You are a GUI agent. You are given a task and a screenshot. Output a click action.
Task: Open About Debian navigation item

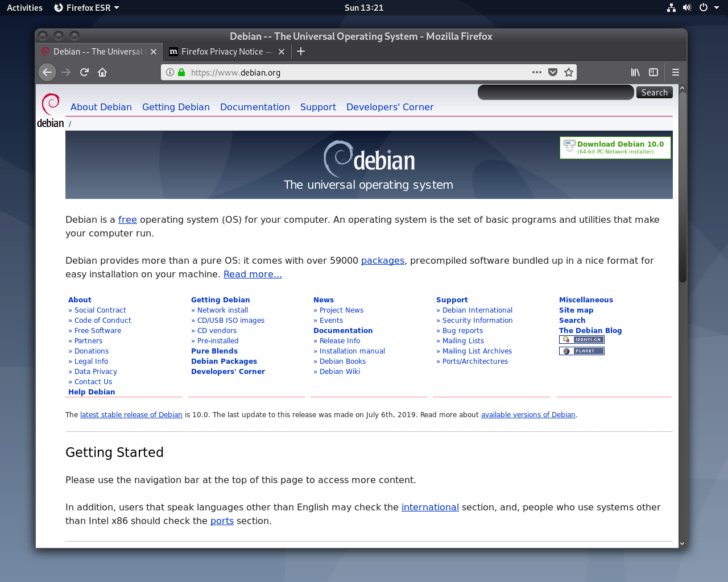tap(101, 107)
